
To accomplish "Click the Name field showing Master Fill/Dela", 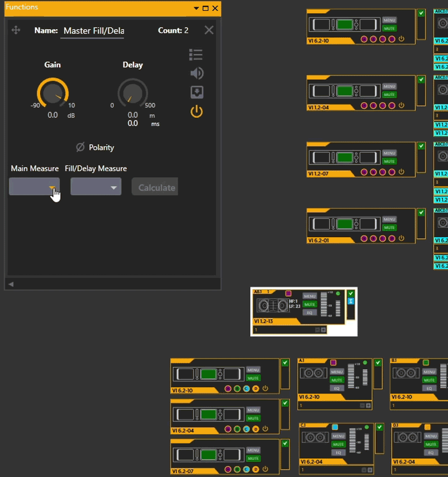I will pyautogui.click(x=93, y=31).
